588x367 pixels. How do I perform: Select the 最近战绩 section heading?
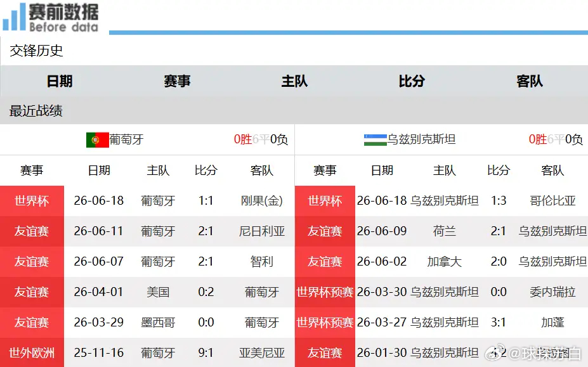(36, 111)
